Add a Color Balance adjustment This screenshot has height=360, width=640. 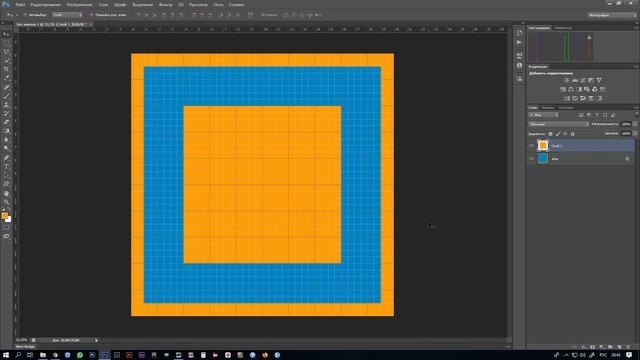tap(571, 89)
